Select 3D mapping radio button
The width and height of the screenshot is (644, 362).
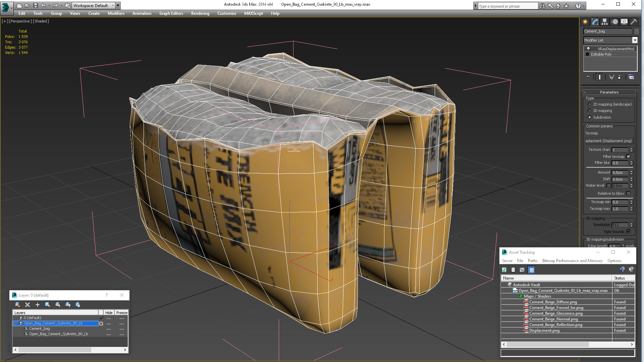(x=589, y=111)
